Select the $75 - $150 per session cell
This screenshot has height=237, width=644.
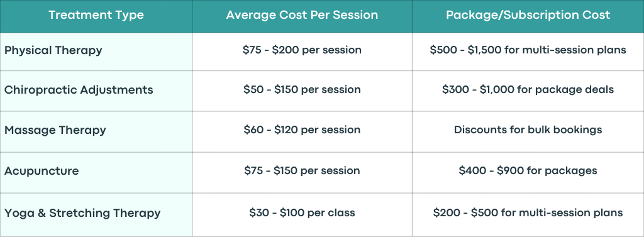coord(302,170)
